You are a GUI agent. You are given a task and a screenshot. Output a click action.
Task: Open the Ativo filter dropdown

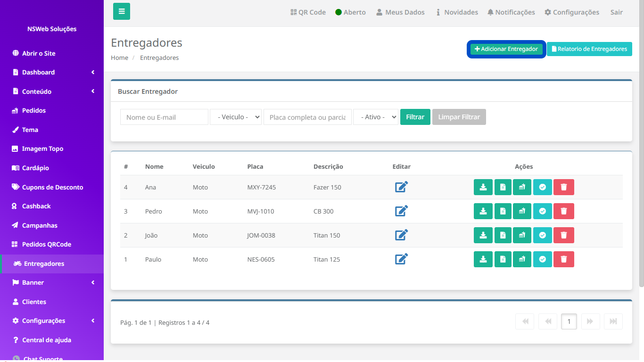tap(376, 117)
